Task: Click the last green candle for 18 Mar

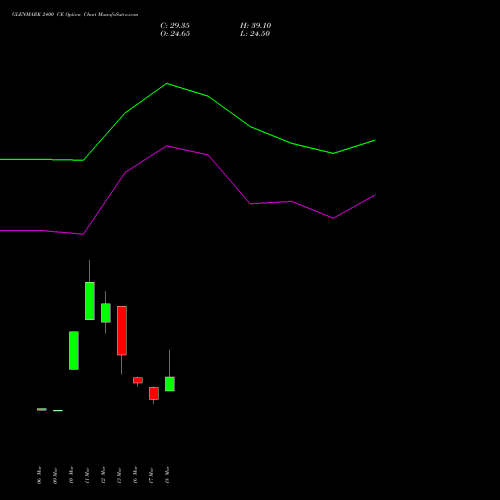Action: [170, 384]
